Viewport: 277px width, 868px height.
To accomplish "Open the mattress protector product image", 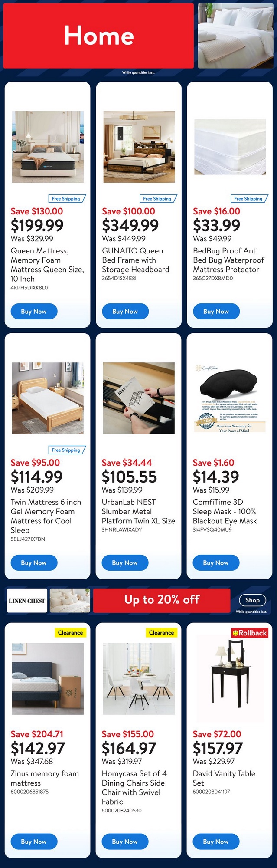I will coord(230,147).
